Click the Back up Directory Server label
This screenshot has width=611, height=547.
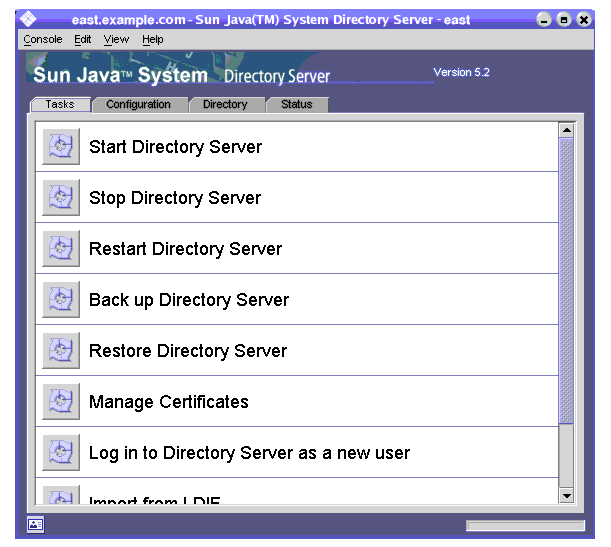(189, 300)
